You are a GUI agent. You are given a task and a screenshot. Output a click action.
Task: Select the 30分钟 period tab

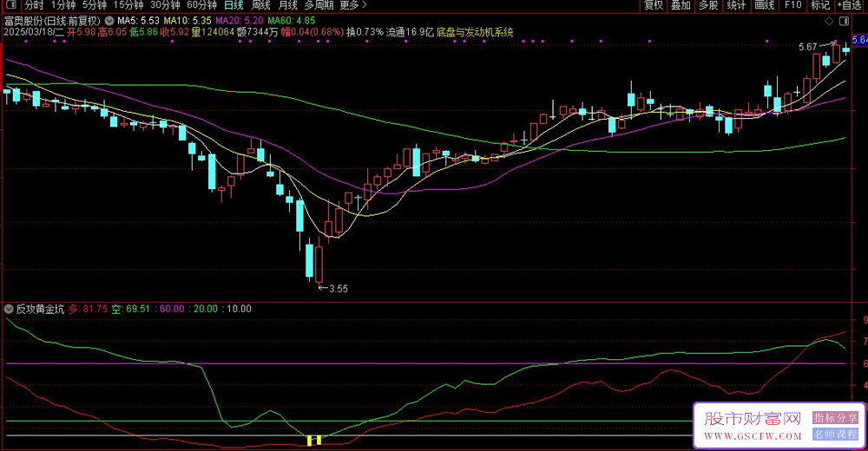(x=165, y=5)
